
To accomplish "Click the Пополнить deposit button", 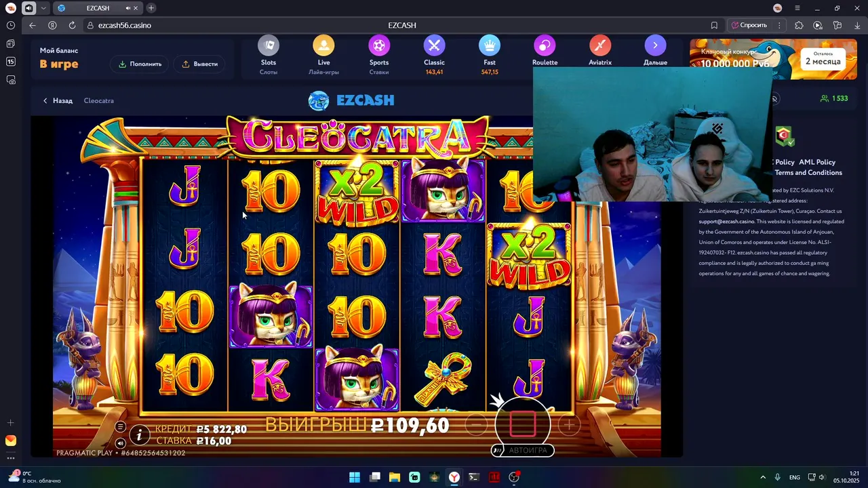I will tap(140, 64).
